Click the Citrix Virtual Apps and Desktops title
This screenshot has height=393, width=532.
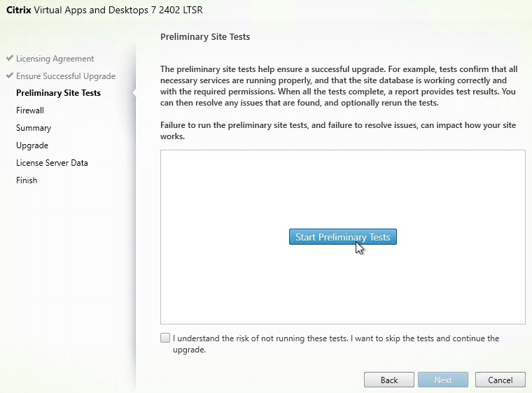tap(104, 10)
